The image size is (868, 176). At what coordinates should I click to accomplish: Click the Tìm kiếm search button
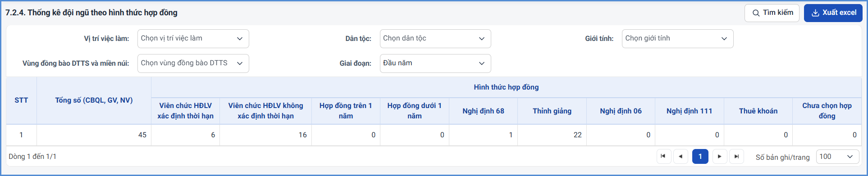coord(772,13)
